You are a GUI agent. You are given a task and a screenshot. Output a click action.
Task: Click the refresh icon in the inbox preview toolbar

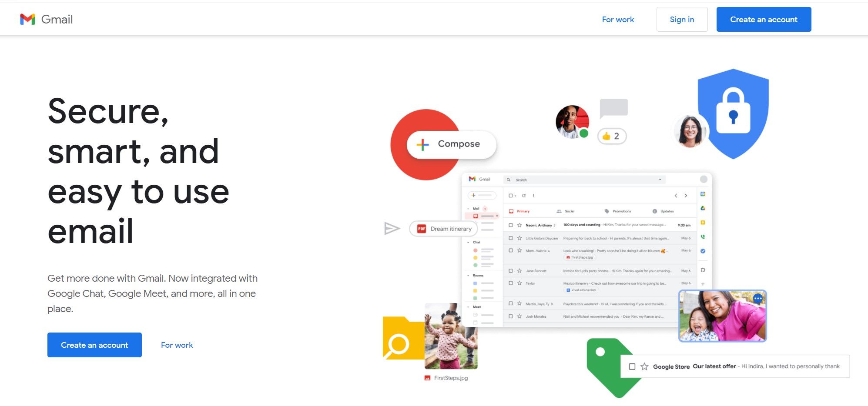[x=524, y=196]
